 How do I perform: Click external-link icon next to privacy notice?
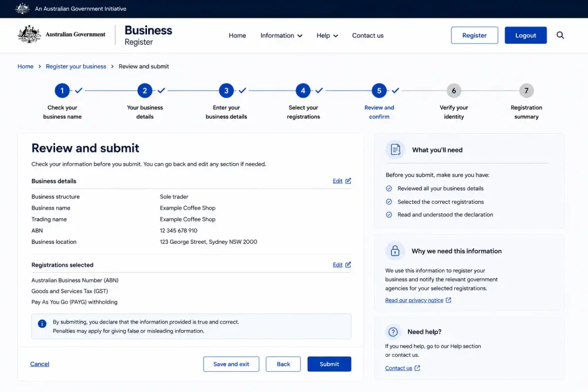pyautogui.click(x=448, y=300)
